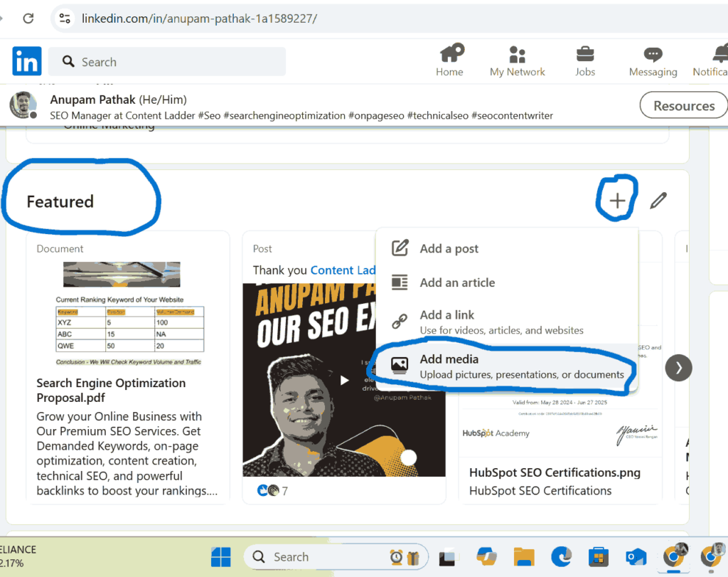
Task: Click the site information icon in address bar
Action: (65, 18)
